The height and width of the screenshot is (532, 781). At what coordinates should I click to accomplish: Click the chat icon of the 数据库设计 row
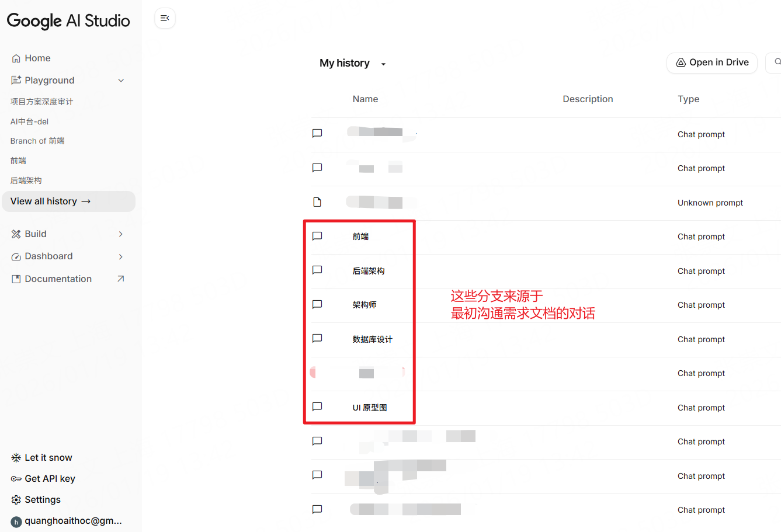tap(317, 338)
